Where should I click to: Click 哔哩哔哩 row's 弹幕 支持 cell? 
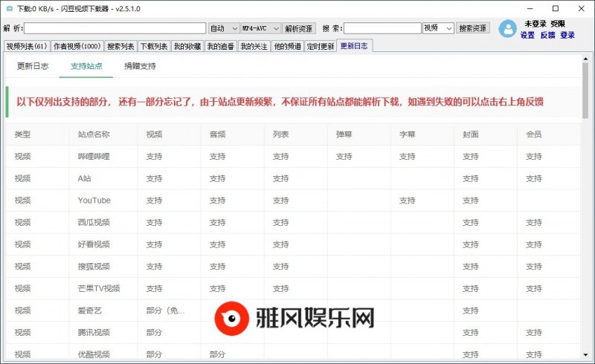[x=359, y=156]
